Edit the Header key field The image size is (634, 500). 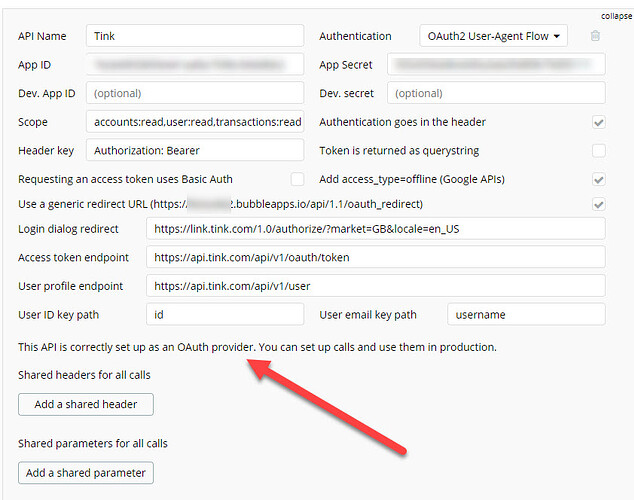point(195,150)
